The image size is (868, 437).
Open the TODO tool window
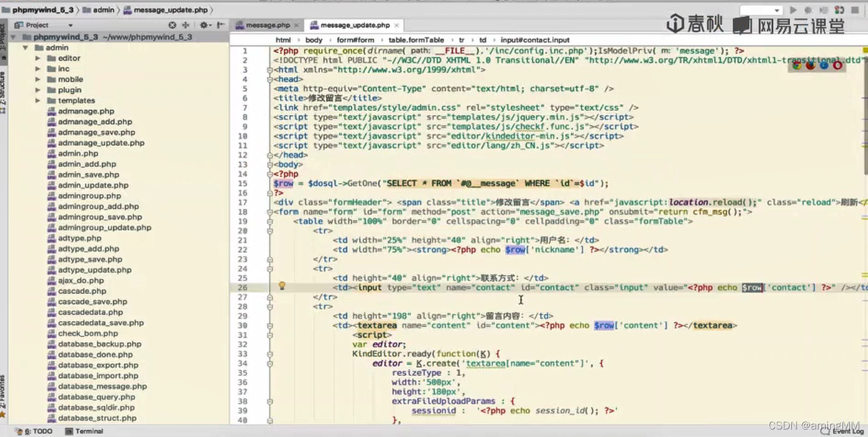pos(35,431)
